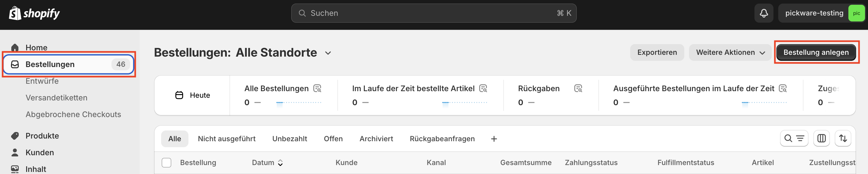
Task: Open the Archiviert orders tab
Action: [x=376, y=139]
